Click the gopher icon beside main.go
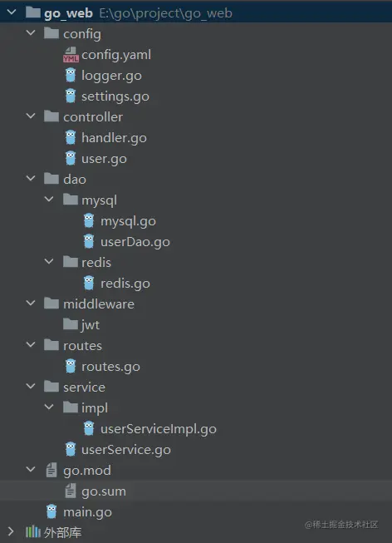 pos(51,512)
